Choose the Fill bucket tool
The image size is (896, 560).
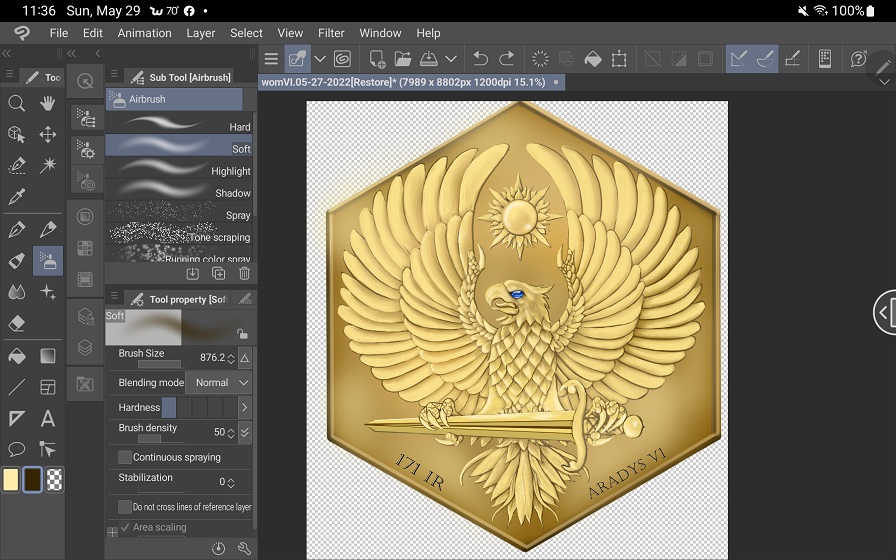click(x=16, y=356)
